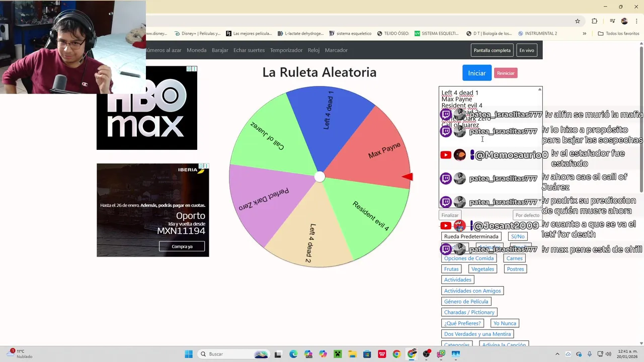This screenshot has width=644, height=362.
Task: Open the Todos los favoritos folder
Action: (x=618, y=34)
